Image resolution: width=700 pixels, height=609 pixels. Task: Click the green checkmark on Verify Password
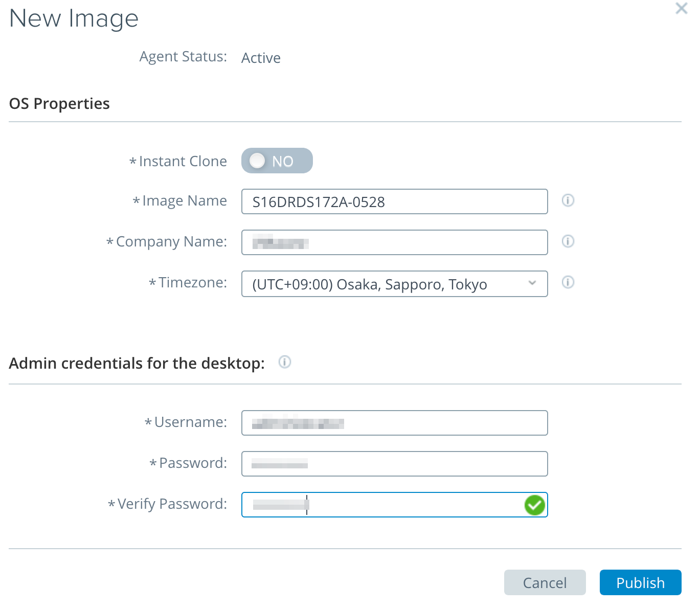pos(534,505)
